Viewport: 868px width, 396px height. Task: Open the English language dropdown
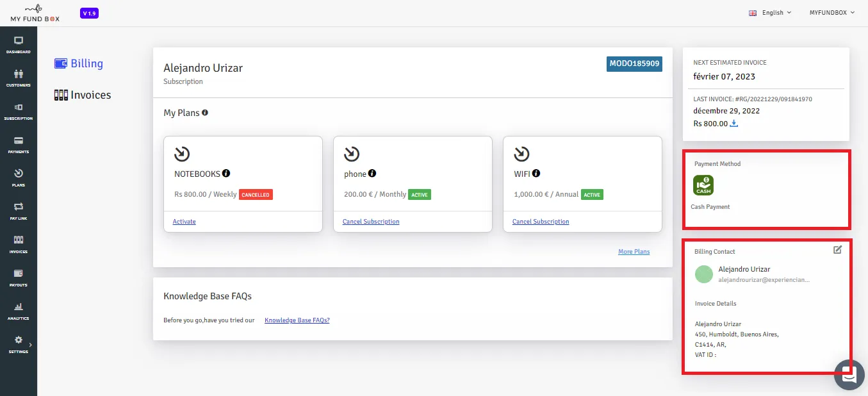[770, 13]
